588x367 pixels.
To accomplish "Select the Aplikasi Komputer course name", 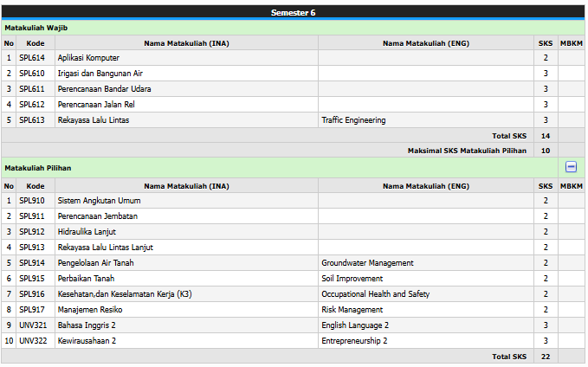I will pos(88,58).
